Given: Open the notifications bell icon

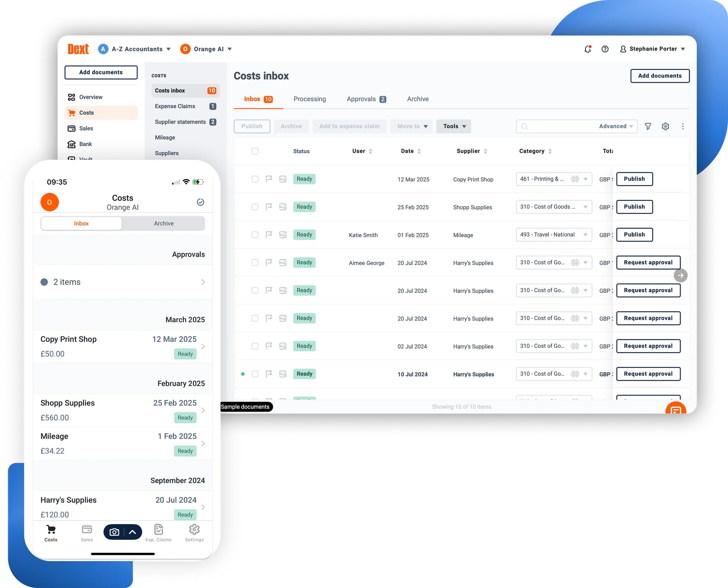Looking at the screenshot, I should [x=587, y=49].
